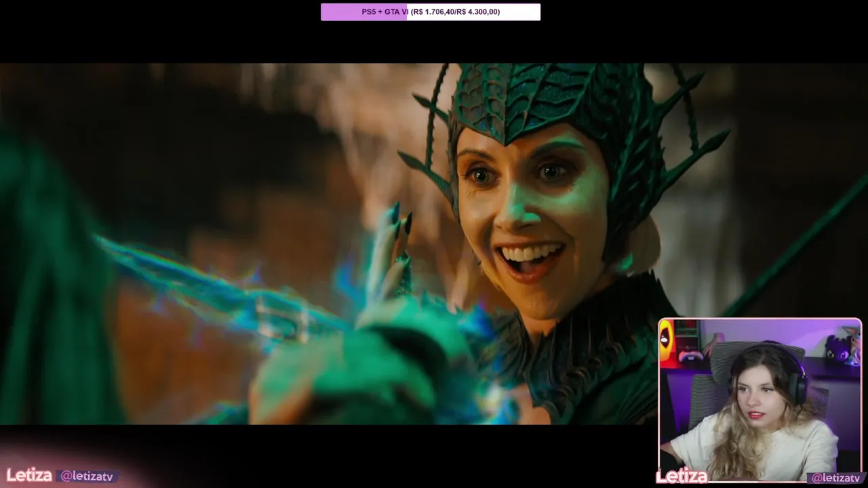The width and height of the screenshot is (868, 488).
Task: Click the "Letiza" name label at bottom-left corner
Action: click(29, 475)
